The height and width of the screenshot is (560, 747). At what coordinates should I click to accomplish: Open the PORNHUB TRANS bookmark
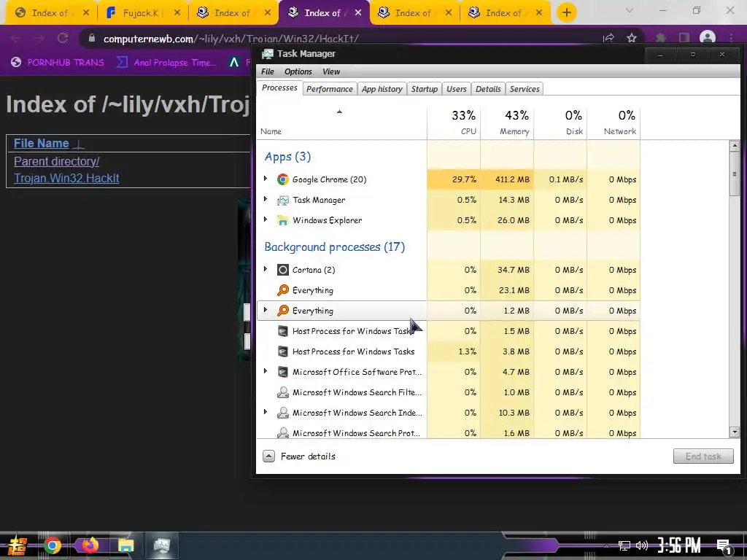click(x=58, y=63)
